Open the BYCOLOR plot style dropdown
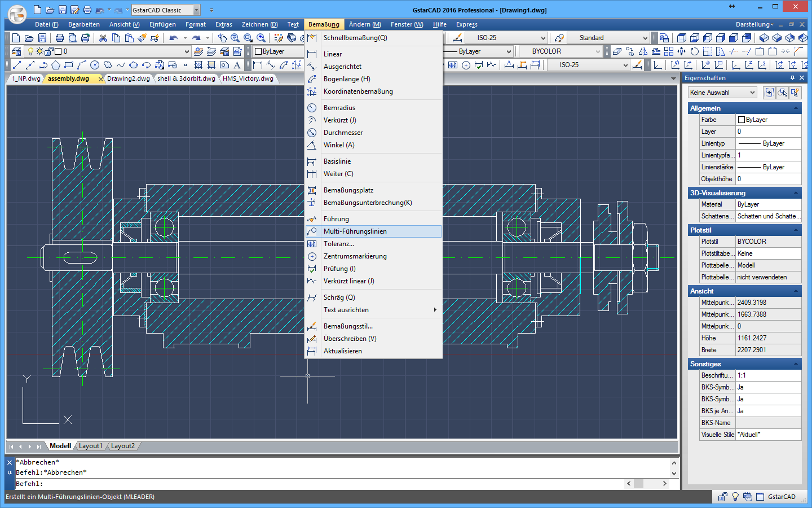 click(598, 51)
